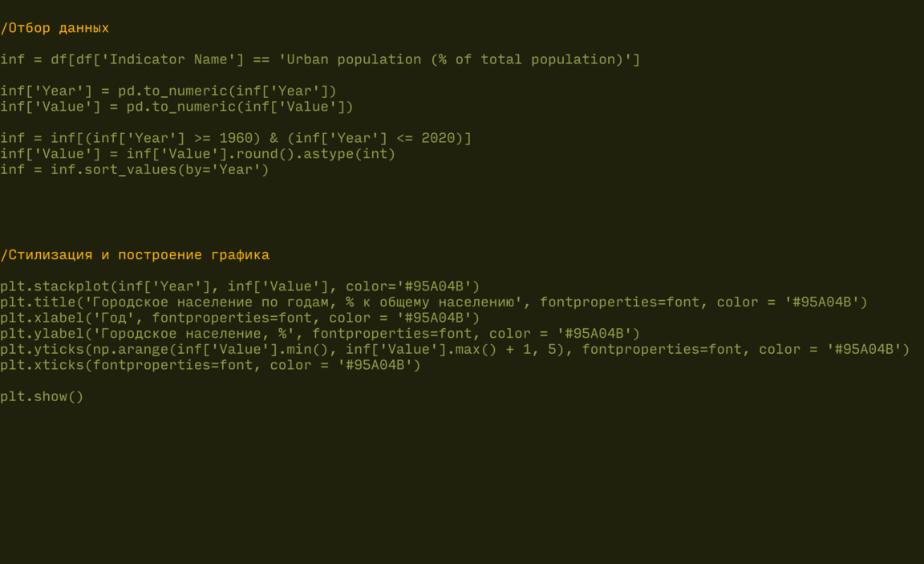The image size is (924, 564).
Task: Click the plt.stackplot call
Action: [x=55, y=286]
